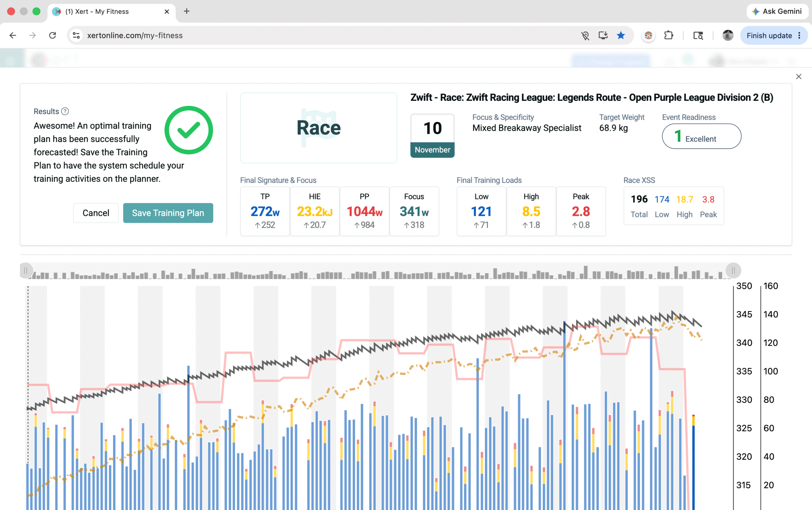Viewport: 812px width, 510px height.
Task: Click the browser forward arrow
Action: point(32,36)
